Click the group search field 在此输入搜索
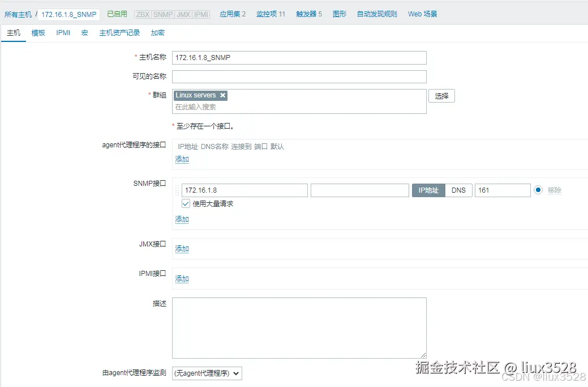The width and height of the screenshot is (588, 387). [299, 107]
